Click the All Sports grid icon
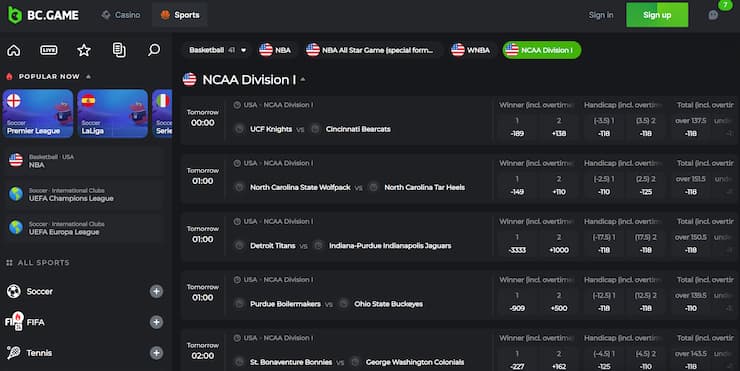The image size is (740, 371). [x=9, y=263]
